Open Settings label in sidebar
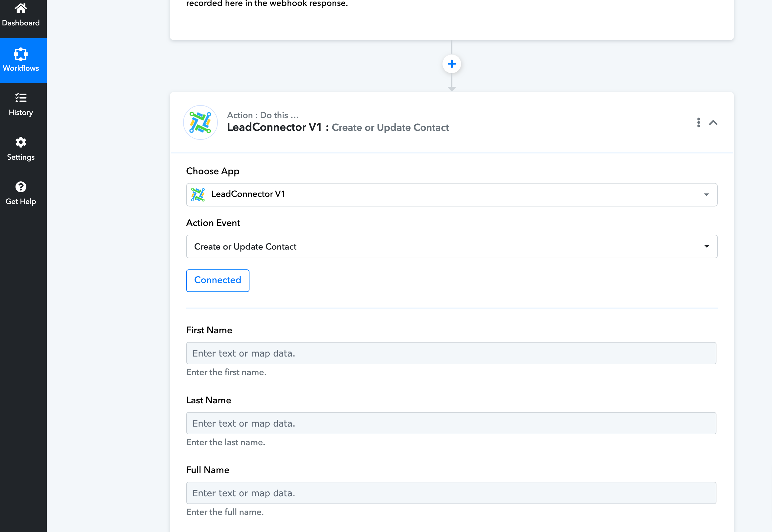772x532 pixels. coord(21,157)
